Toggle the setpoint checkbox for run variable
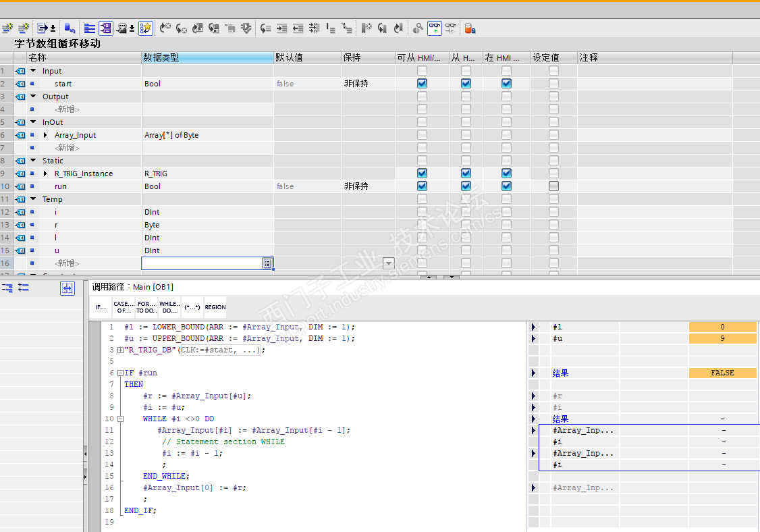760x532 pixels. tap(553, 186)
